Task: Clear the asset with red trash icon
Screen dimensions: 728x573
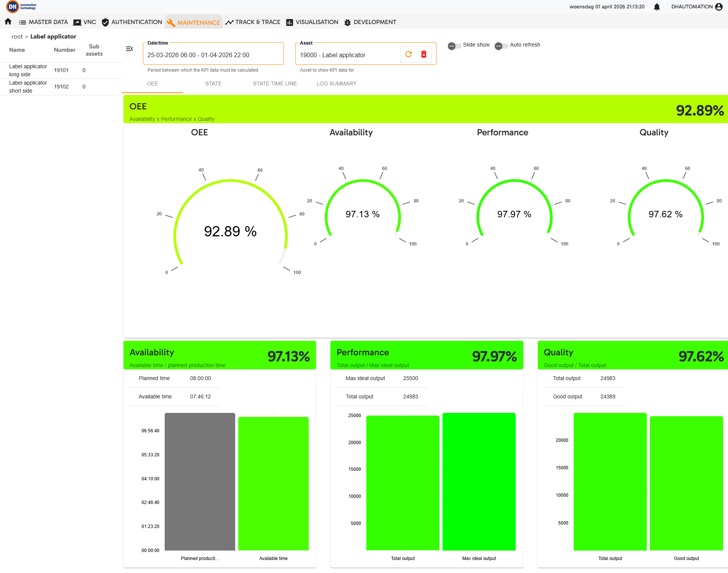Action: [x=424, y=55]
